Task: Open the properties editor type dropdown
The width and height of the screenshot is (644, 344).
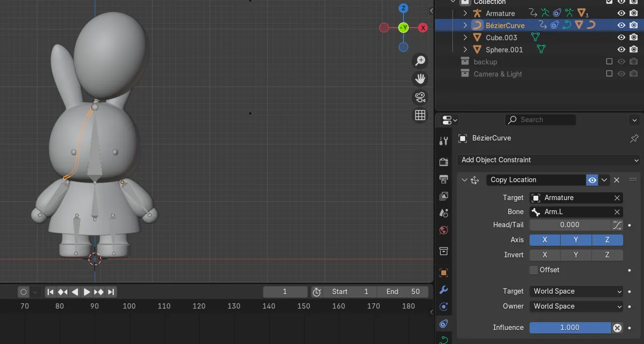Action: tap(450, 120)
